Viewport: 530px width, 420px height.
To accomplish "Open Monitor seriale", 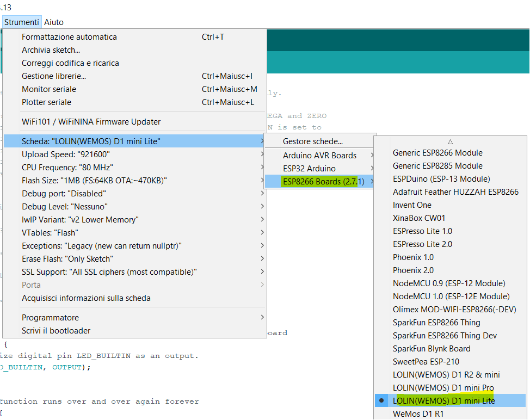I will [48, 89].
